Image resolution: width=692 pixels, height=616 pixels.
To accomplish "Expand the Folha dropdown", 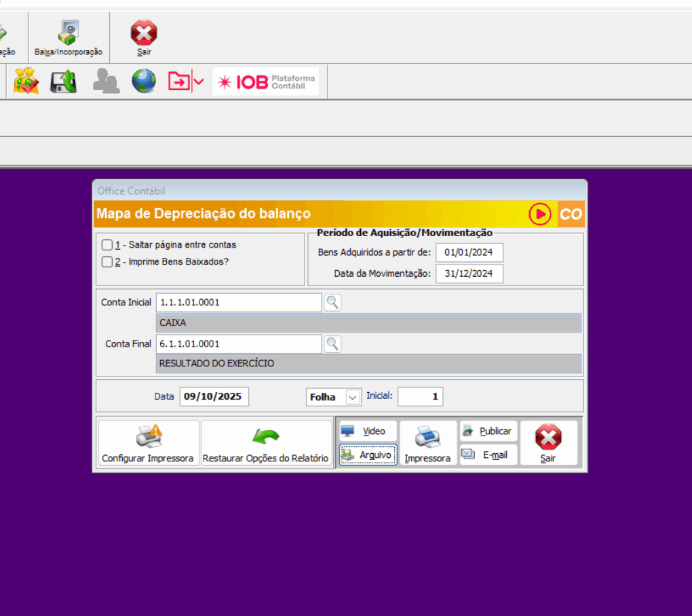I will click(x=353, y=397).
